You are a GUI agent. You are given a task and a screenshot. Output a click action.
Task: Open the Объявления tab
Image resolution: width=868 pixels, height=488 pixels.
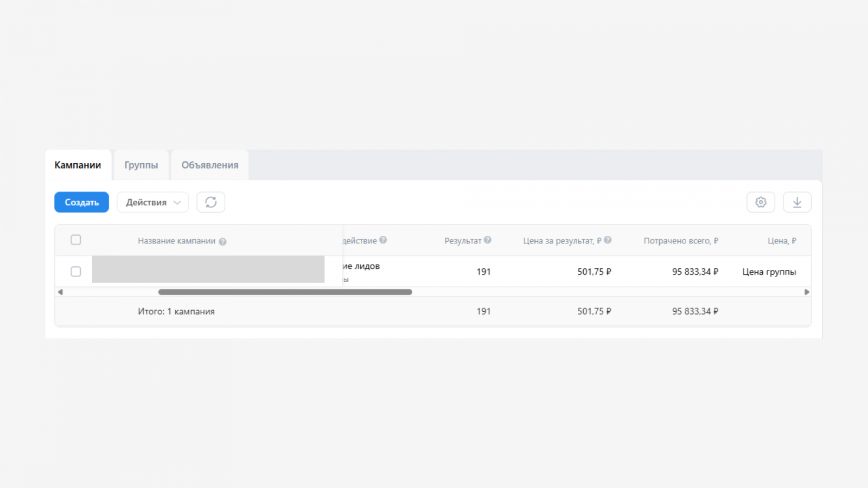[x=210, y=165]
